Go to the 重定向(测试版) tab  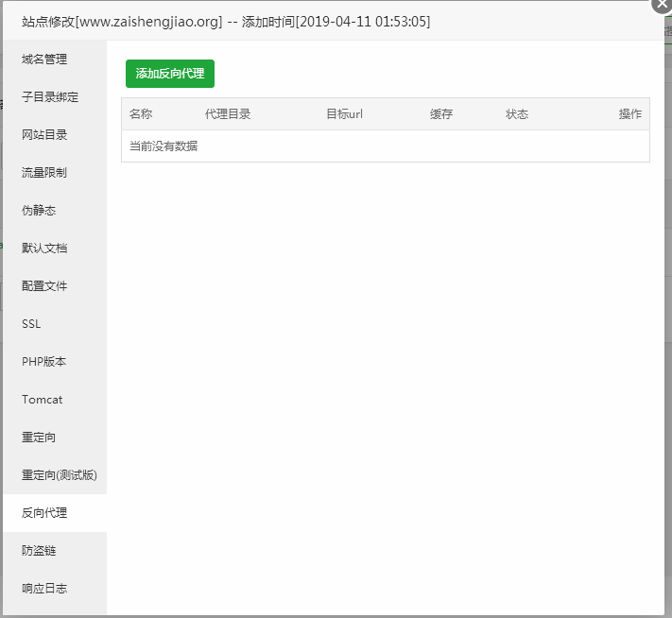[55, 475]
